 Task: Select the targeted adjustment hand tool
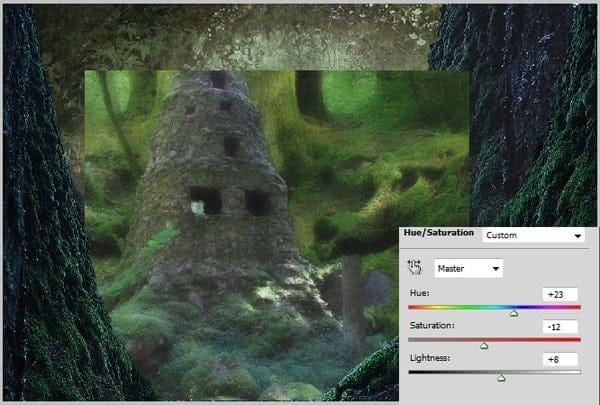pos(414,267)
